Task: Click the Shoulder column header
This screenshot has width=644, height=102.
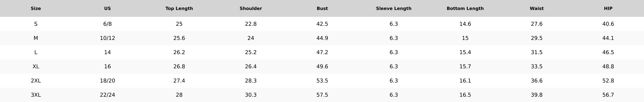Action: [251, 9]
